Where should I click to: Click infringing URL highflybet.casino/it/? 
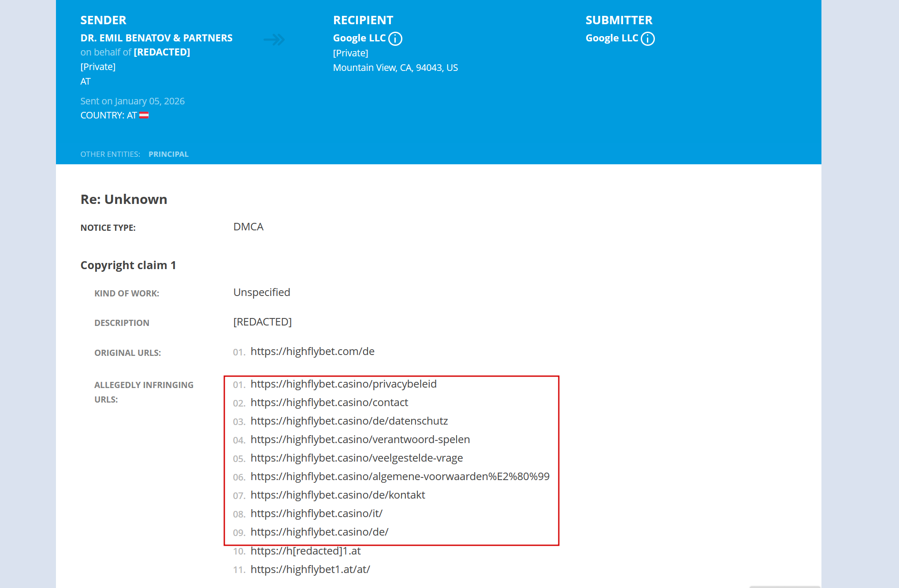click(x=316, y=514)
